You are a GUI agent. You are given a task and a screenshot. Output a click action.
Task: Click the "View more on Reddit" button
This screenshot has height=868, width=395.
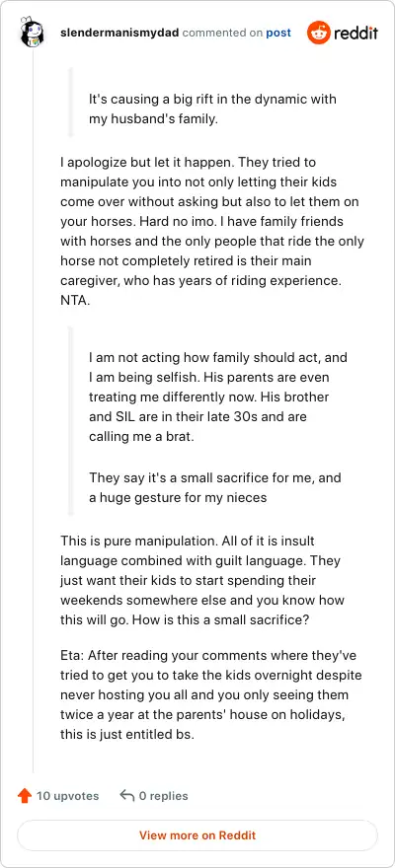pyautogui.click(x=197, y=835)
